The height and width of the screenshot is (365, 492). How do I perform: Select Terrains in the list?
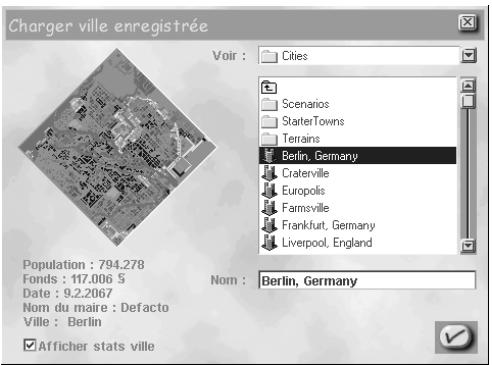[357, 139]
